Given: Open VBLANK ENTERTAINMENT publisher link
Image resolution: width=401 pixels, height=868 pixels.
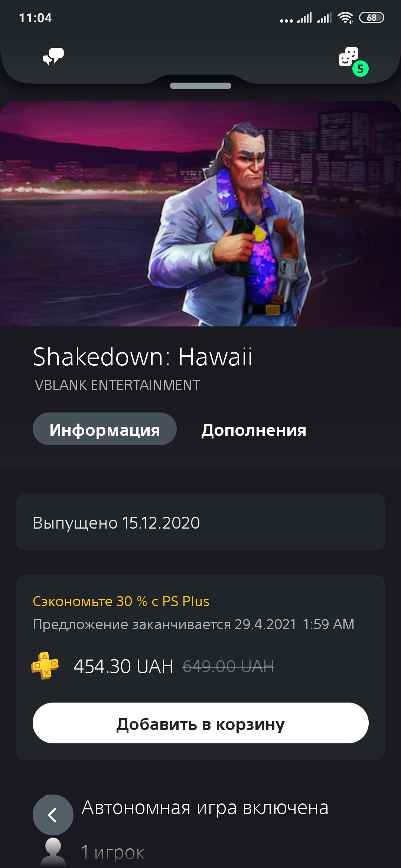Looking at the screenshot, I should tap(117, 385).
